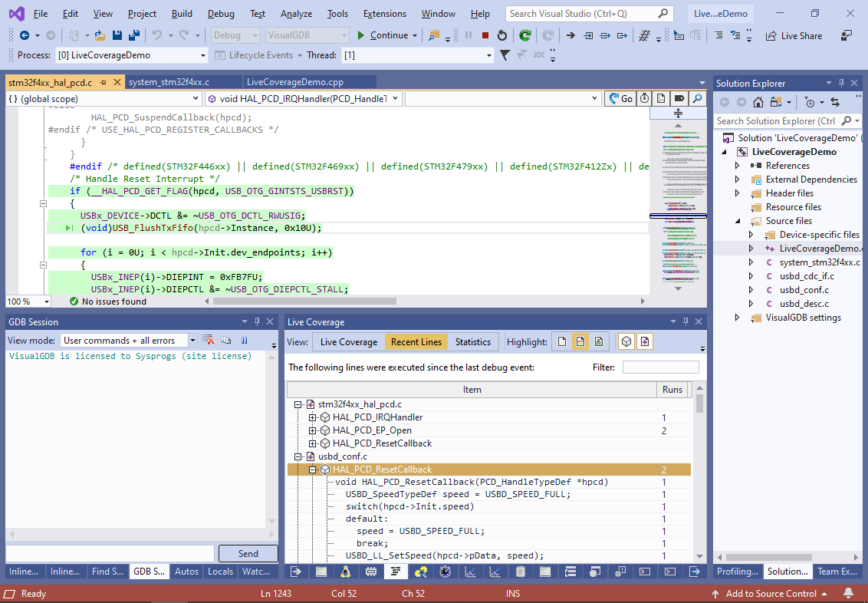This screenshot has width=868, height=603.
Task: Click the thread filter funnel icon
Action: 505,54
